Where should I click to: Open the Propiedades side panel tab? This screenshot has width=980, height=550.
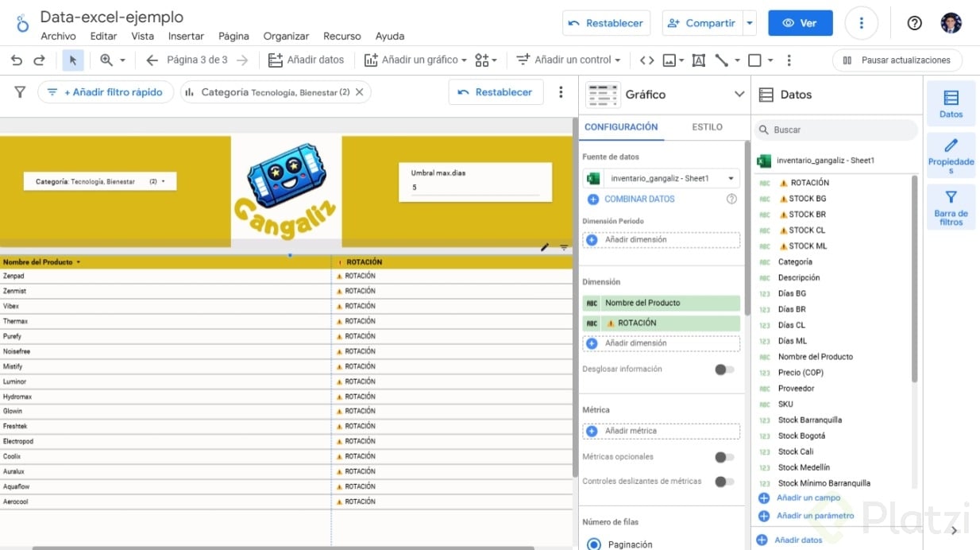(x=951, y=155)
